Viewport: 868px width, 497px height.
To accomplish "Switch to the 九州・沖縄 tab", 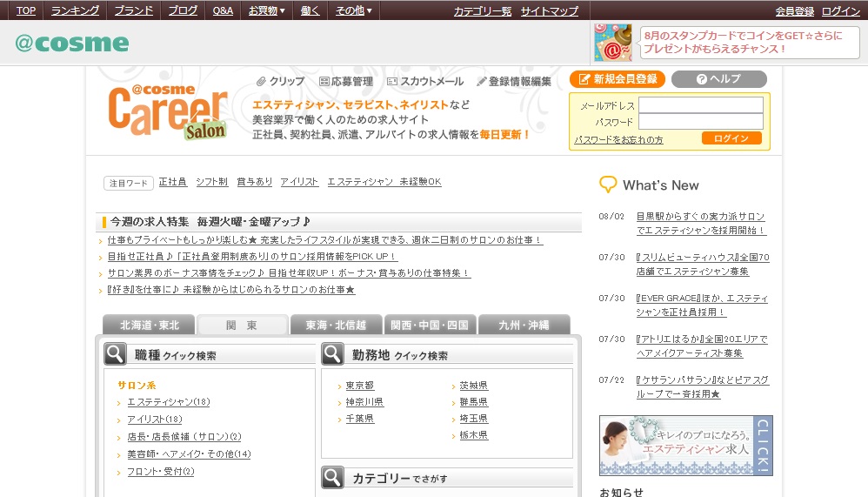I will pyautogui.click(x=524, y=326).
